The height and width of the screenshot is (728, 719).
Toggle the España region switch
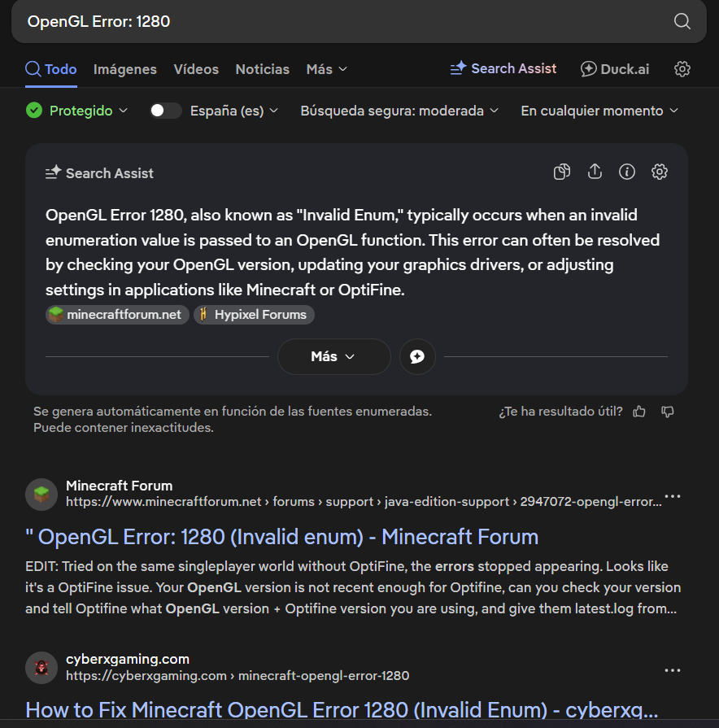[166, 111]
